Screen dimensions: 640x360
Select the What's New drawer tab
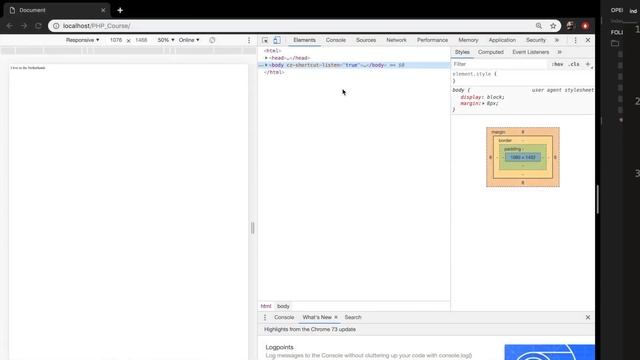317,317
